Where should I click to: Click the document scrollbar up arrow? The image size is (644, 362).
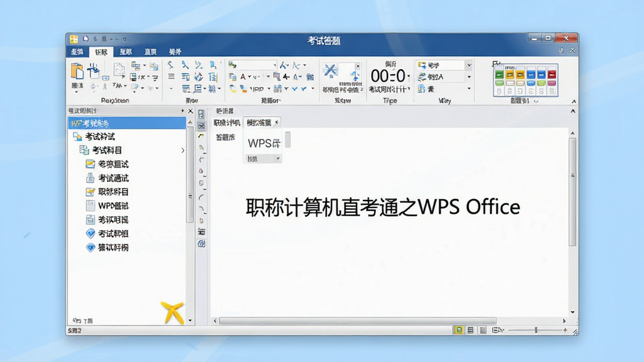point(572,133)
